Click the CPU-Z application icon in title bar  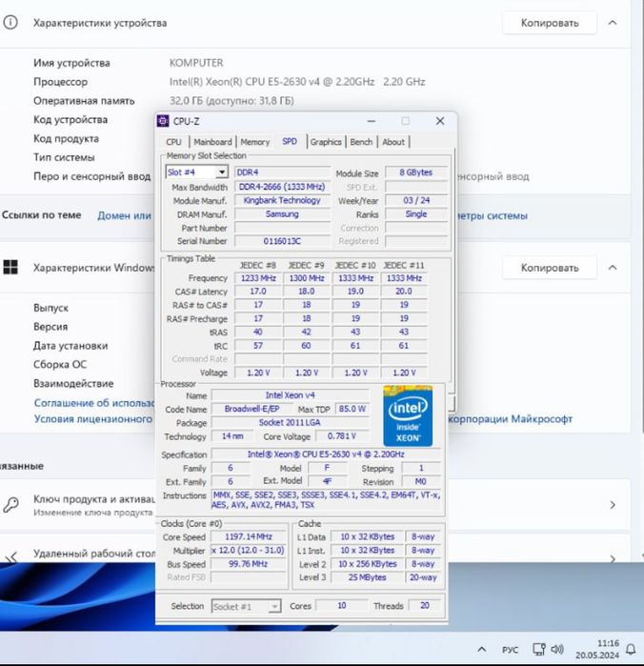[162, 121]
